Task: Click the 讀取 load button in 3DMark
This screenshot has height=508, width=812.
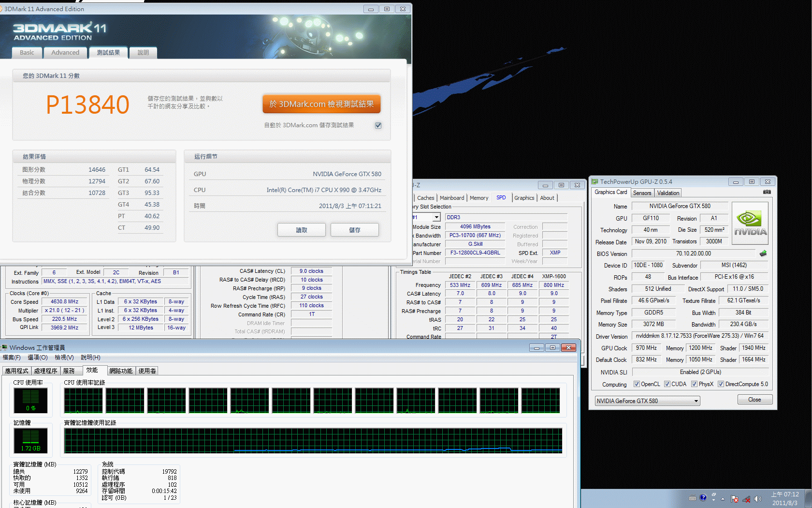Action: (x=302, y=230)
